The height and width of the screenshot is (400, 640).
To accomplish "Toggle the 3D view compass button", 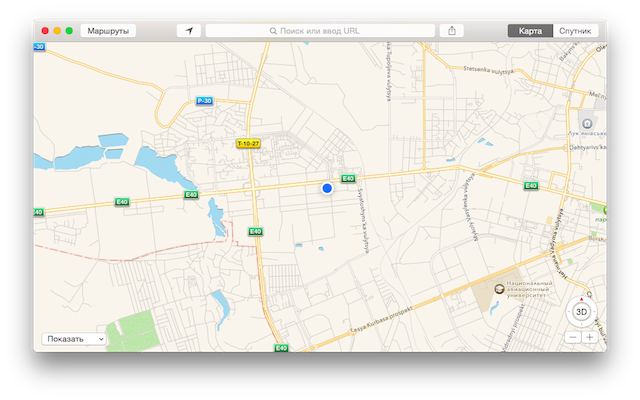I will click(x=581, y=312).
